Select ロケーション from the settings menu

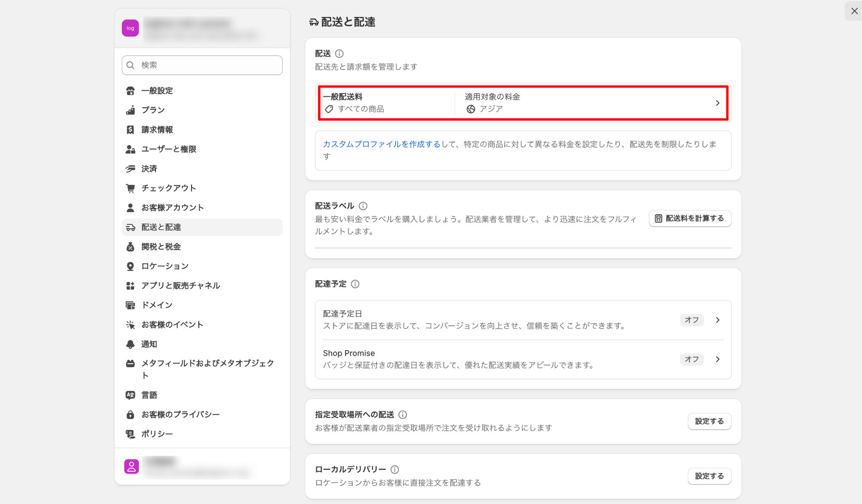(x=165, y=266)
